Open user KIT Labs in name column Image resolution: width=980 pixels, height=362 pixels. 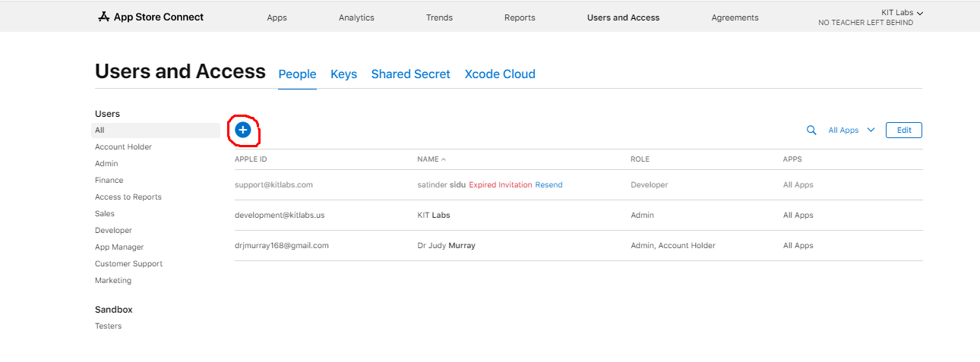click(x=434, y=216)
